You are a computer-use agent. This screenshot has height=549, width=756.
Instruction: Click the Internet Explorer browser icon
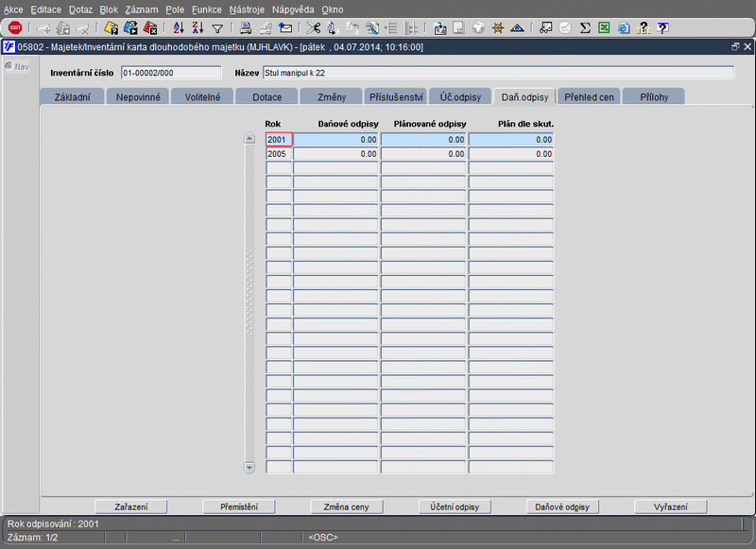pos(624,28)
